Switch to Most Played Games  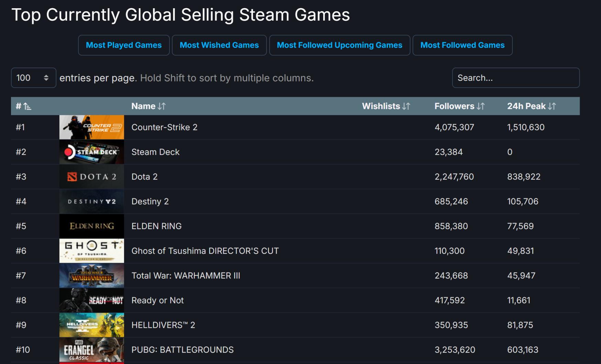tap(123, 45)
